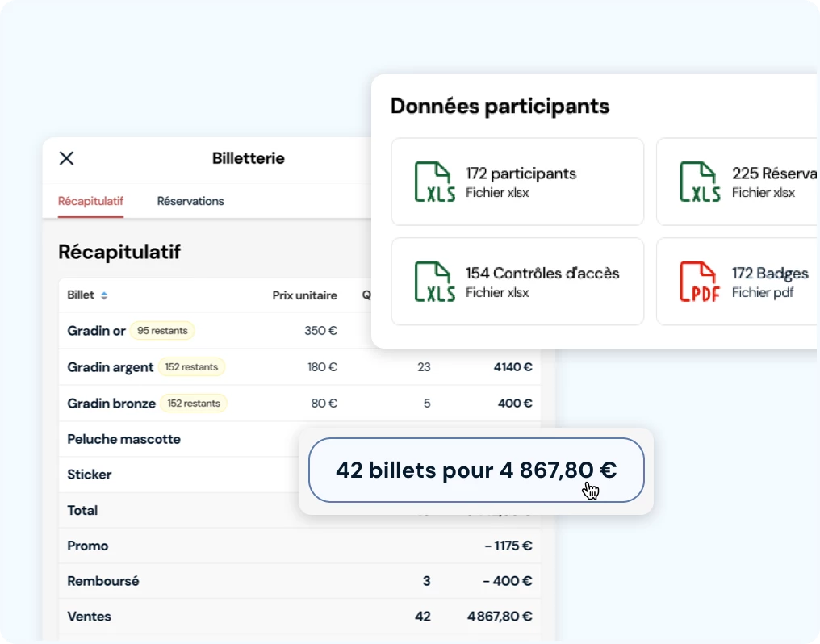Click the XLS icon for 225 Réservations

pos(699,182)
